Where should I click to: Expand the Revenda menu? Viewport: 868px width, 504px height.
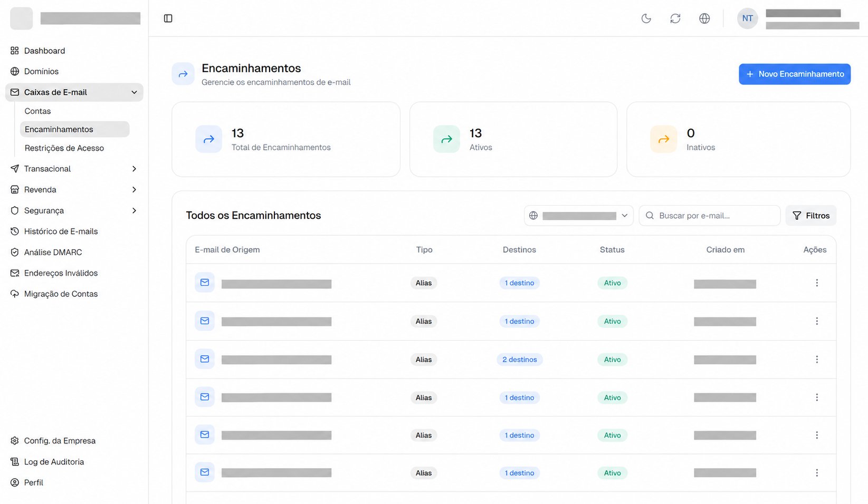pos(74,190)
